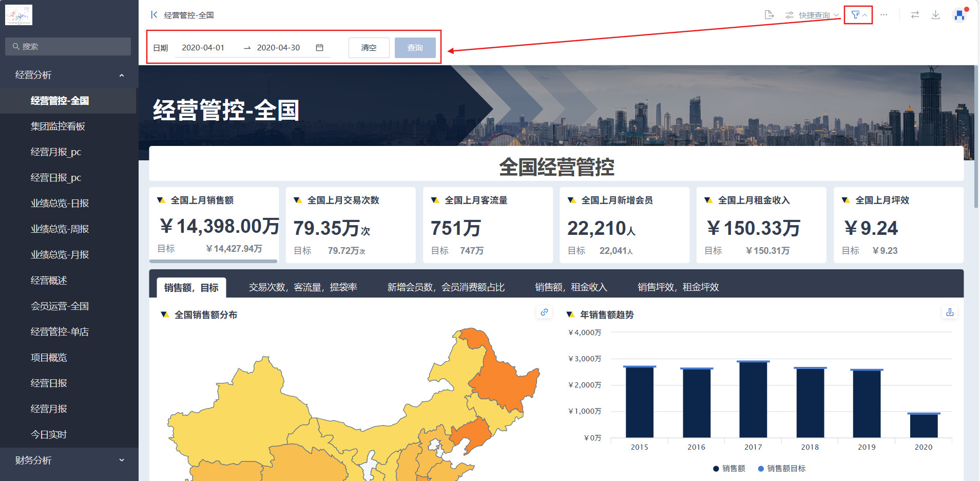The width and height of the screenshot is (980, 481).
Task: Click the sidebar 搜索 search field
Action: click(x=68, y=46)
